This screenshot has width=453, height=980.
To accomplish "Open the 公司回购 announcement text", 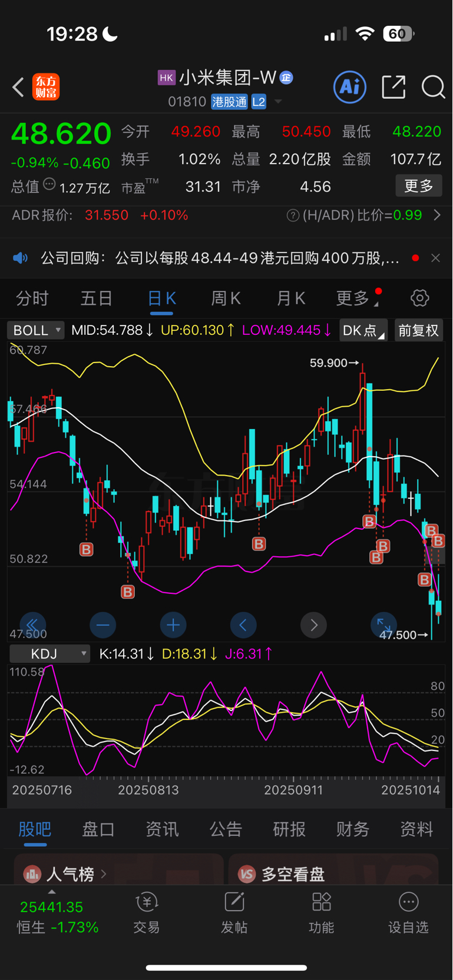I will click(x=220, y=258).
